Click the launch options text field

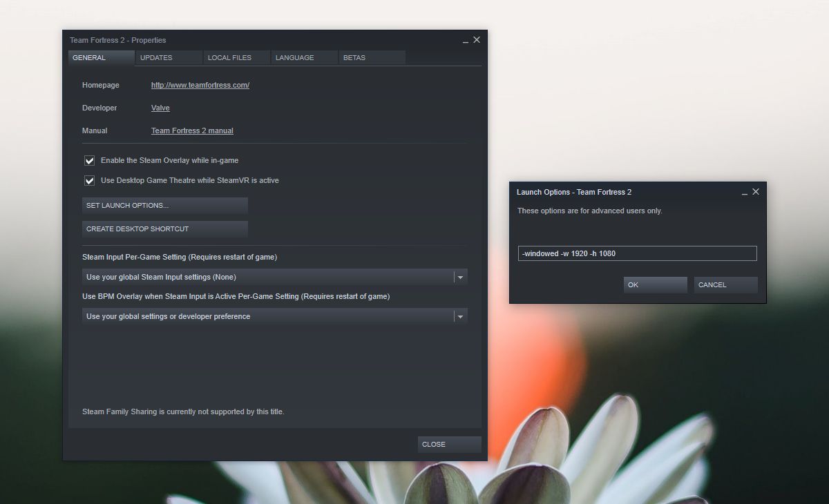pos(636,253)
